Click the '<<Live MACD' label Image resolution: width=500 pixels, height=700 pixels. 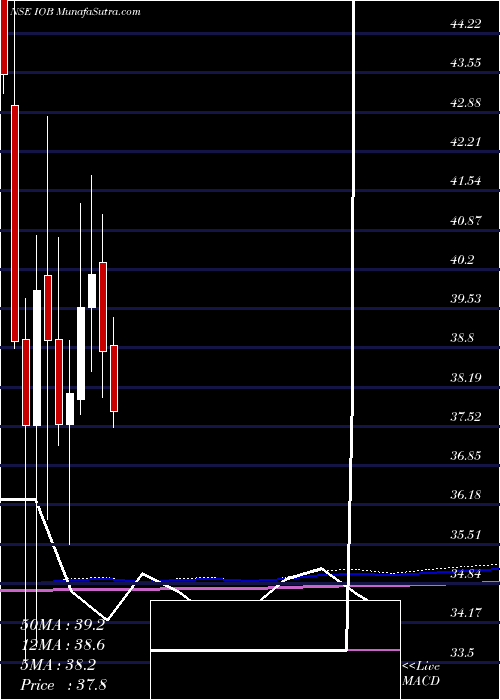click(422, 674)
